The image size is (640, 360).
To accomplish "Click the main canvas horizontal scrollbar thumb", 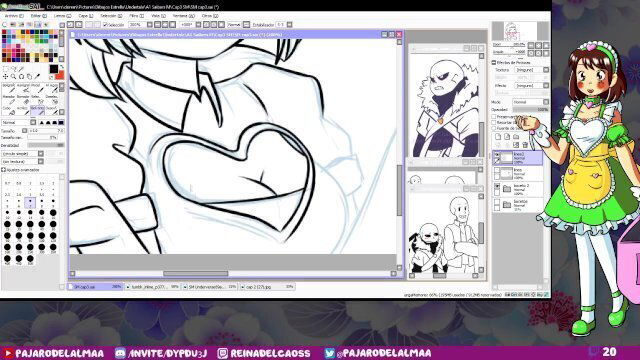I will (196, 273).
